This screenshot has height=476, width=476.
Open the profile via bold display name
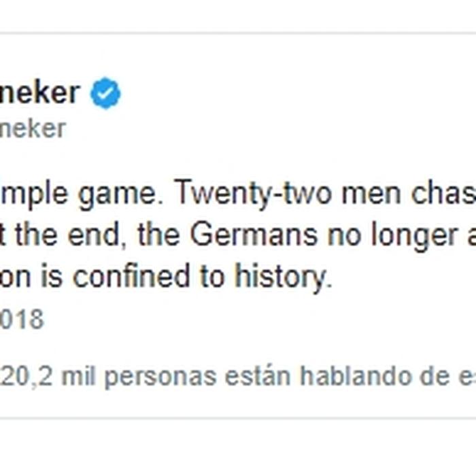click(39, 92)
